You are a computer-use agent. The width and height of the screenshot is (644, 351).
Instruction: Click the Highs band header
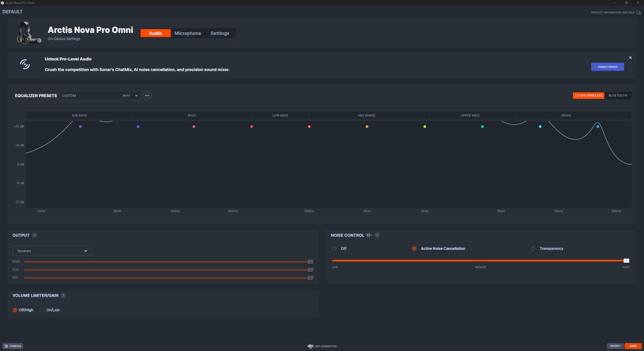(x=566, y=115)
